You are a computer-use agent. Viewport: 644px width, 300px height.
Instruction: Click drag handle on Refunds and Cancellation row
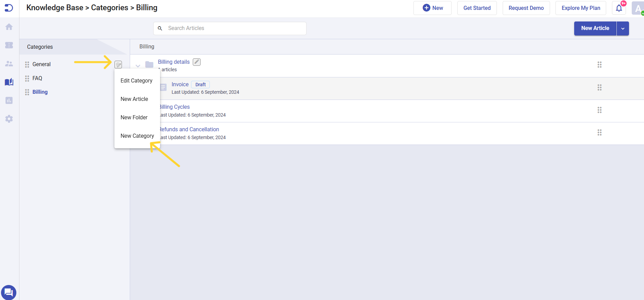click(599, 133)
